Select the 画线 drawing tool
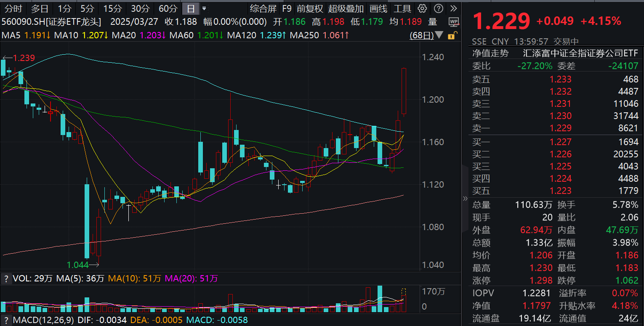Image resolution: width=644 pixels, height=326 pixels. 378,8
